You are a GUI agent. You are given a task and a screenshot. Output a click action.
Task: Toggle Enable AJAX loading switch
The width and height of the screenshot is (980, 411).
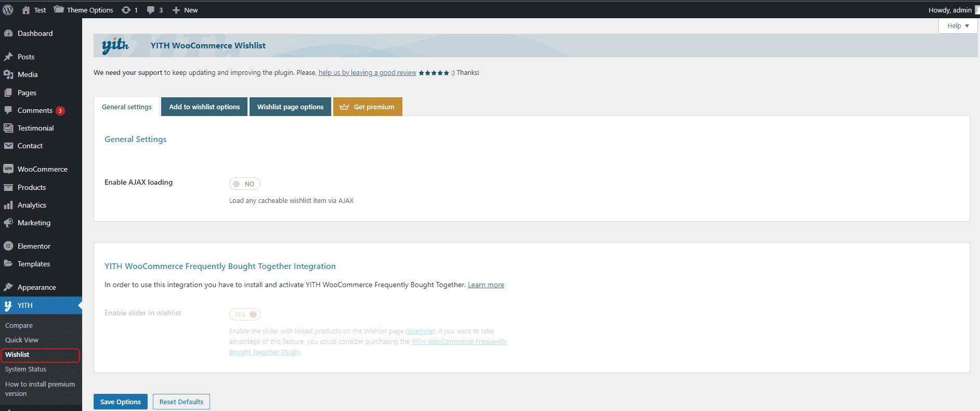click(244, 184)
